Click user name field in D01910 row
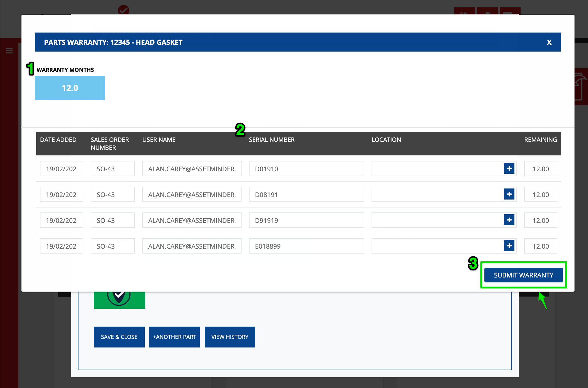Screen dimensions: 588x388 coord(192,169)
